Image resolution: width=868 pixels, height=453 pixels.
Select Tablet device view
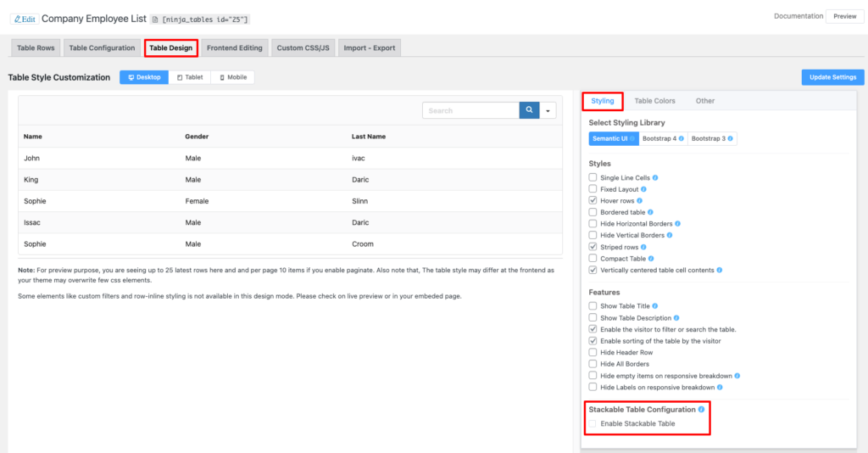(x=190, y=77)
